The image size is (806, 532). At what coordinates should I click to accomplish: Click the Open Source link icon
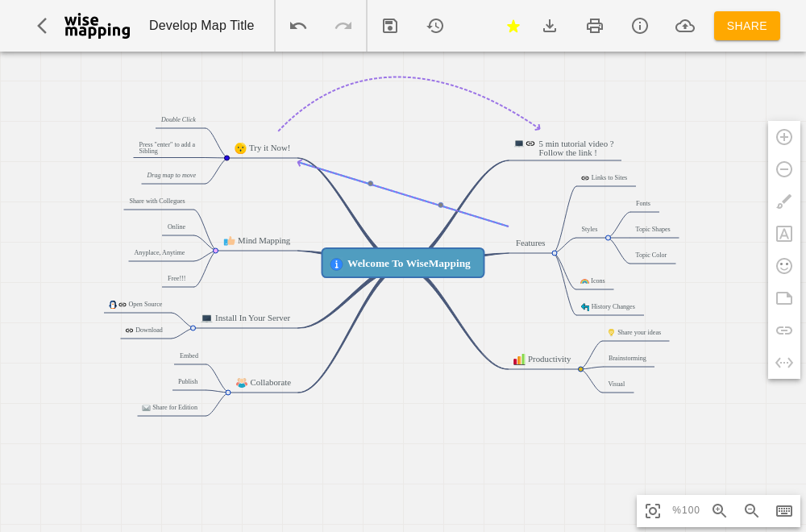coord(123,305)
